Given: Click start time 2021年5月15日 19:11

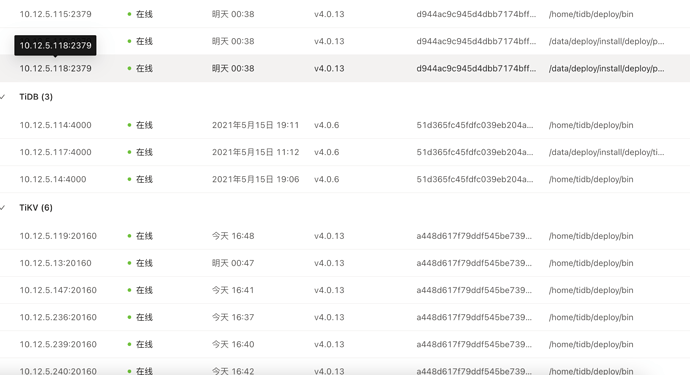Looking at the screenshot, I should (x=256, y=125).
